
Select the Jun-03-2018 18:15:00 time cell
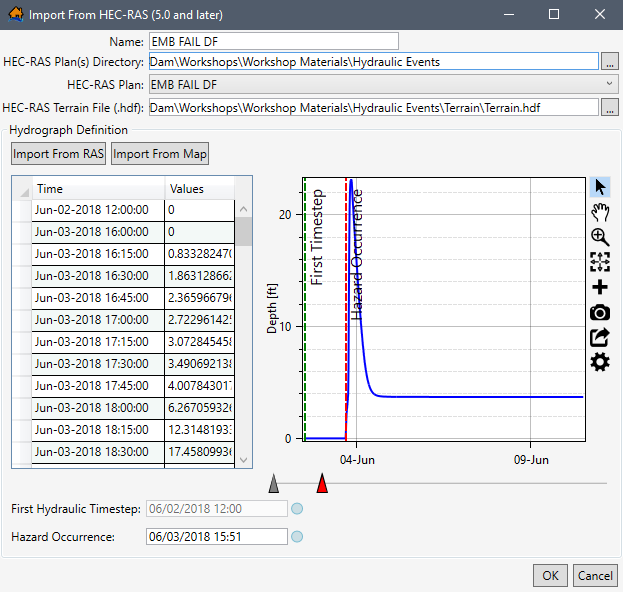pos(98,430)
